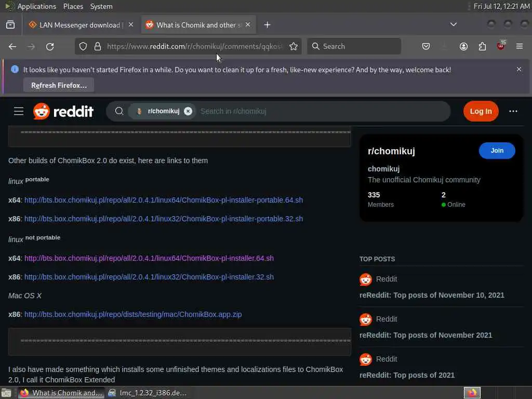Join the r/chomikuj community
532x399 pixels.
click(497, 151)
